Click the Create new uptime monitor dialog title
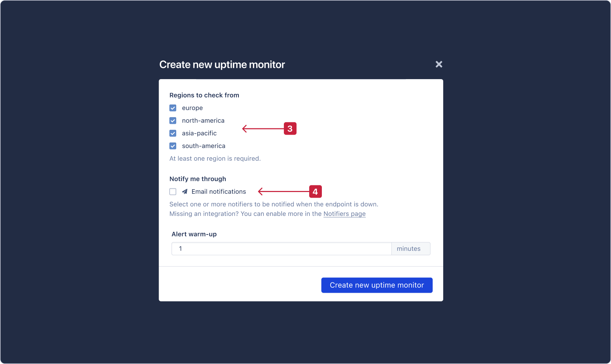The image size is (611, 364). click(222, 64)
